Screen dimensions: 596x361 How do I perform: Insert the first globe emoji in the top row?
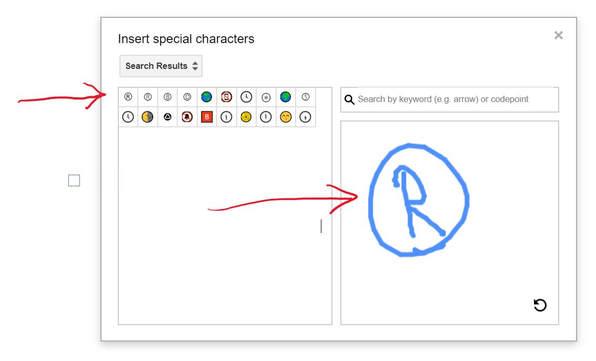(206, 97)
